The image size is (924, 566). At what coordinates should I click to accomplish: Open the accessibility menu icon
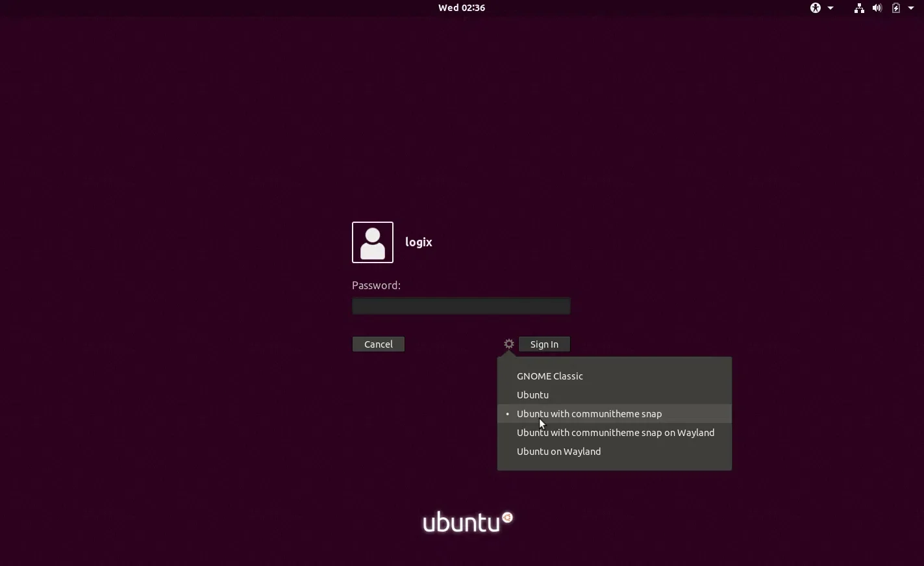coord(816,8)
